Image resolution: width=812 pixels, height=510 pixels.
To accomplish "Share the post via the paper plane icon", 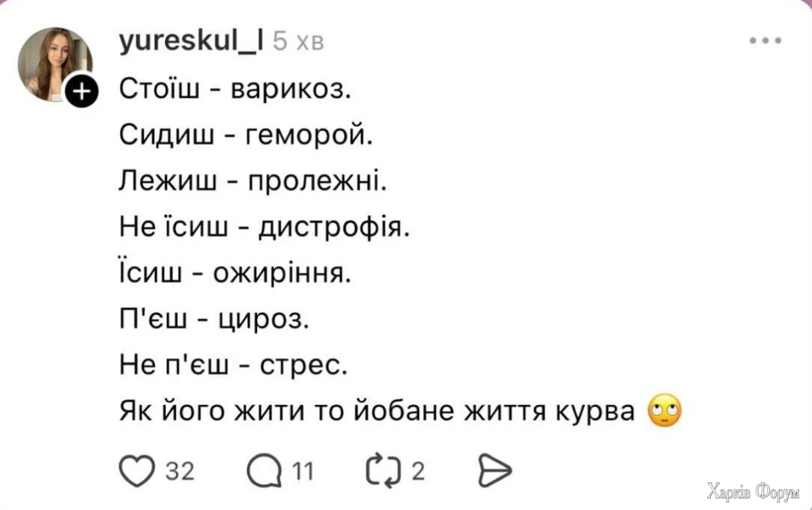I will point(495,470).
